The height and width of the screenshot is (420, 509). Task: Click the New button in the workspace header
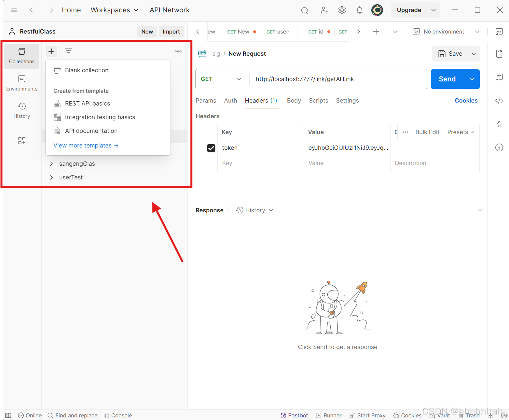147,32
